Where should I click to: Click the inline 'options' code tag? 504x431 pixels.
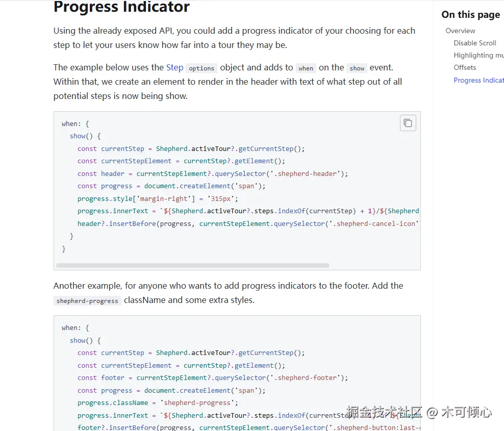click(201, 68)
